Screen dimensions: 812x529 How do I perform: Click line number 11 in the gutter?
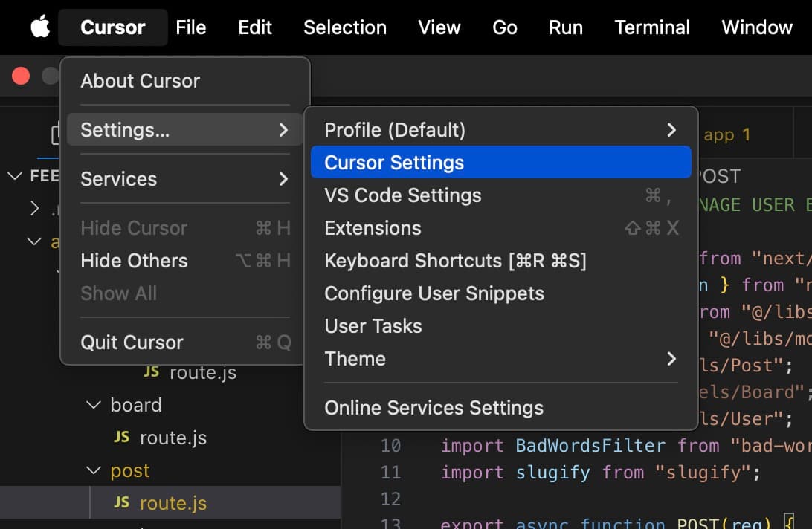pyautogui.click(x=390, y=473)
